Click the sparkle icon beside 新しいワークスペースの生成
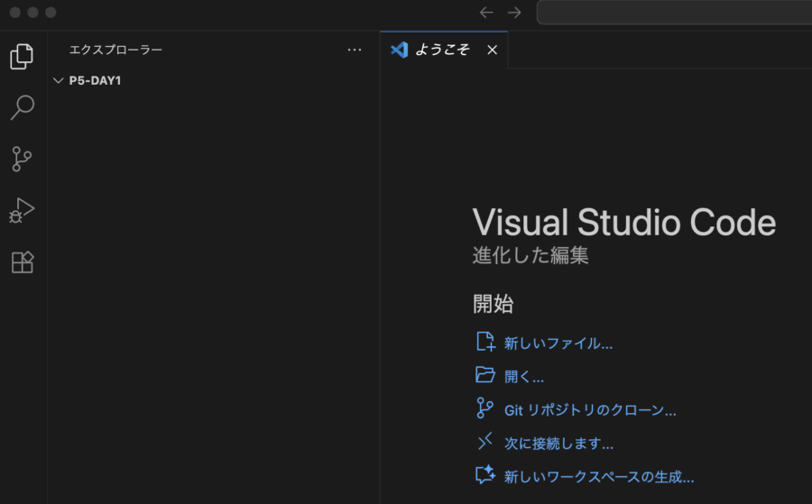The height and width of the screenshot is (504, 812). click(x=485, y=475)
